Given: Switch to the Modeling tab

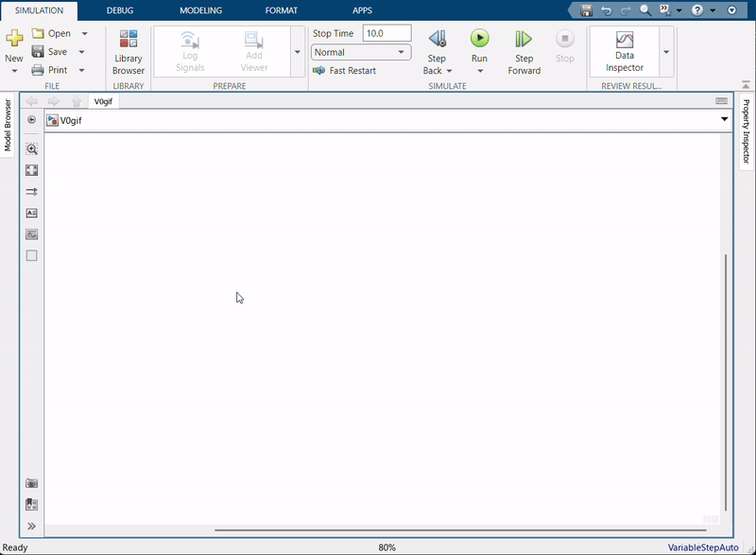Looking at the screenshot, I should click(x=200, y=10).
